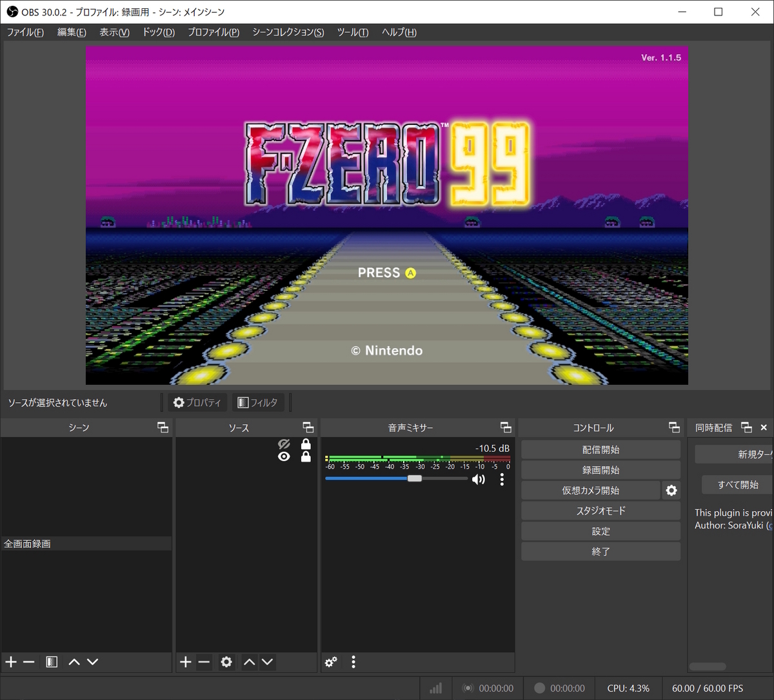Click streaming status icon in status bar

point(469,688)
